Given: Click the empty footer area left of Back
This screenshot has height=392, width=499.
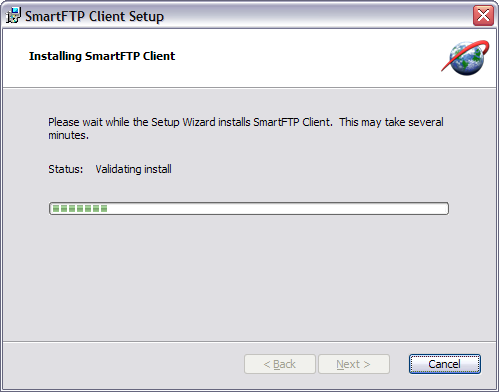Looking at the screenshot, I should [x=123, y=364].
